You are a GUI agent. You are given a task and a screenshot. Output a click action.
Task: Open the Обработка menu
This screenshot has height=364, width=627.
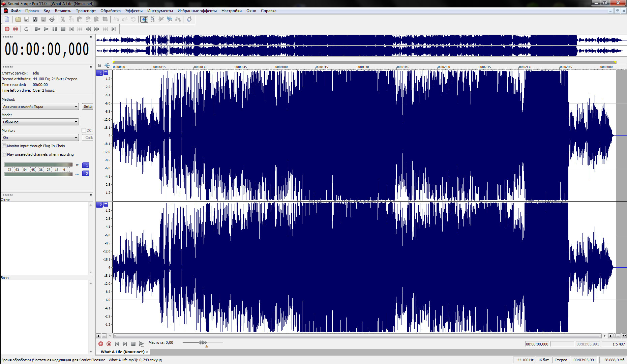pos(111,11)
